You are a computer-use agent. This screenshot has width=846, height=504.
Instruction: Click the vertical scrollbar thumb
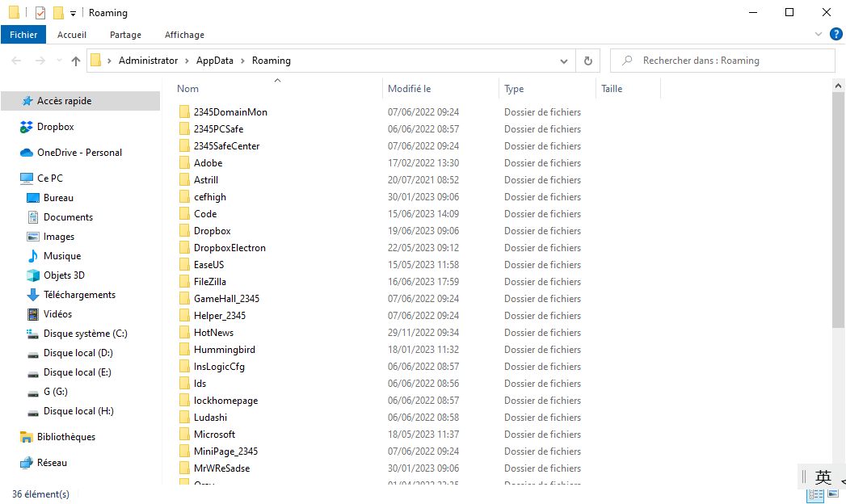tap(838, 210)
